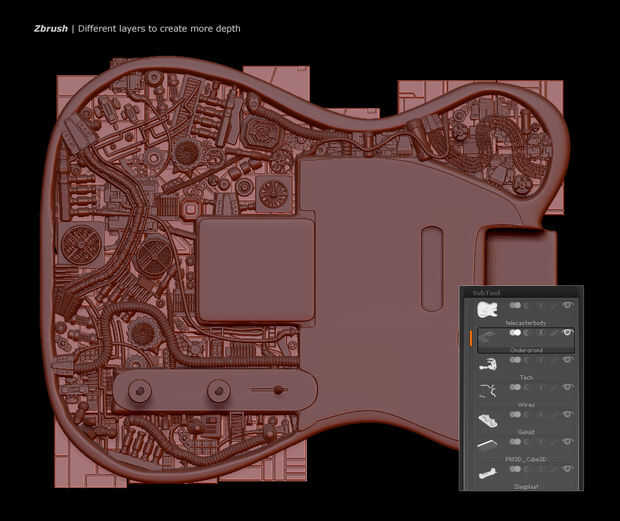Select the Underground subtool thumbnail
This screenshot has height=521, width=620.
488,338
